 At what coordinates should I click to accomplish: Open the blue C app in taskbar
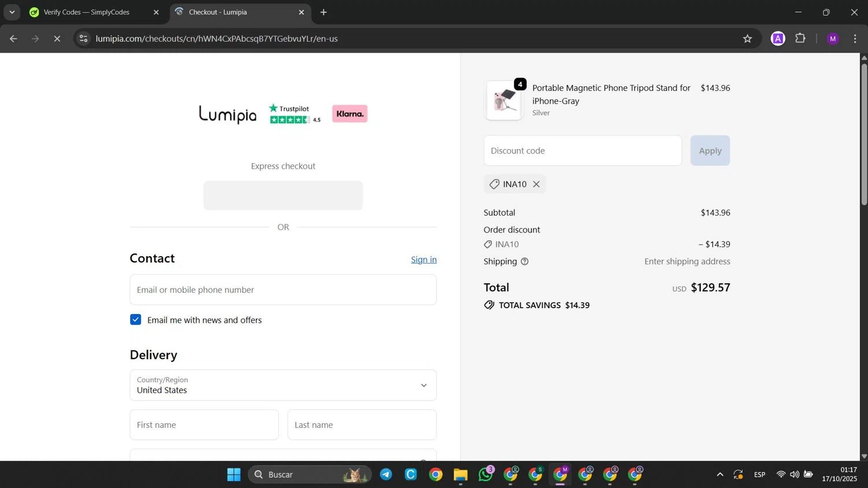tap(411, 475)
